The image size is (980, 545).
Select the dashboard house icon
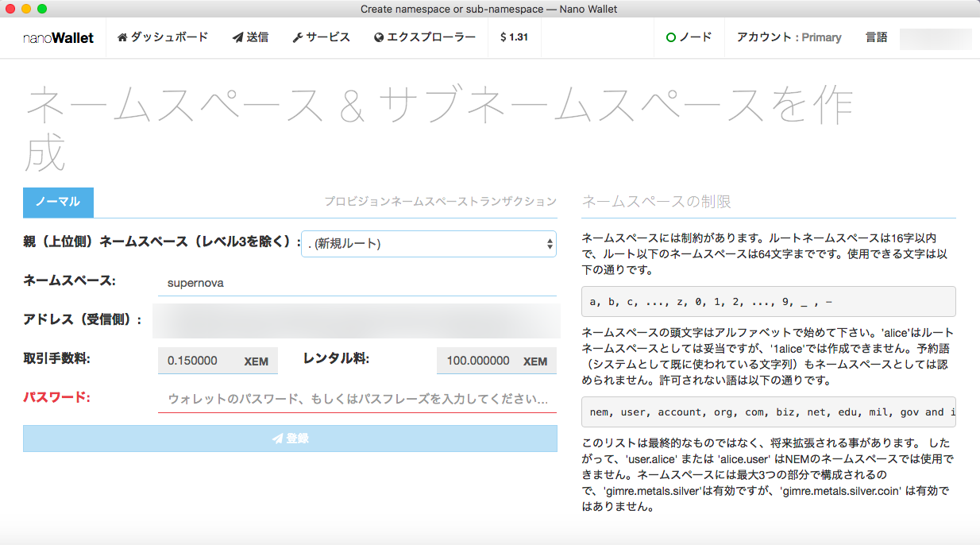tap(123, 37)
